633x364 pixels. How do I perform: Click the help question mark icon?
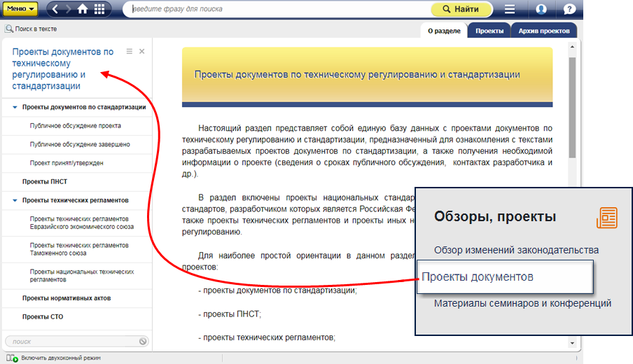tap(569, 9)
